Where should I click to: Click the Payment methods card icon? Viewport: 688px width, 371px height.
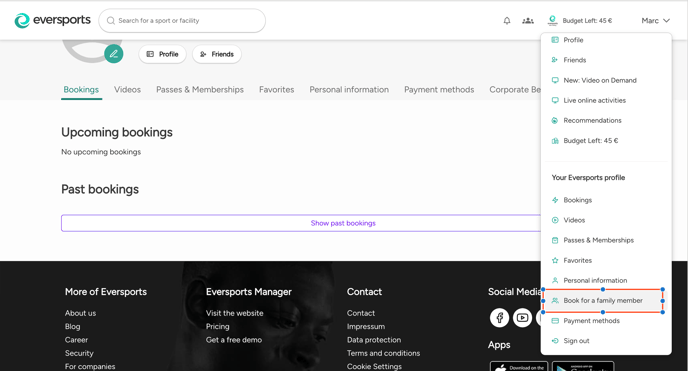555,321
